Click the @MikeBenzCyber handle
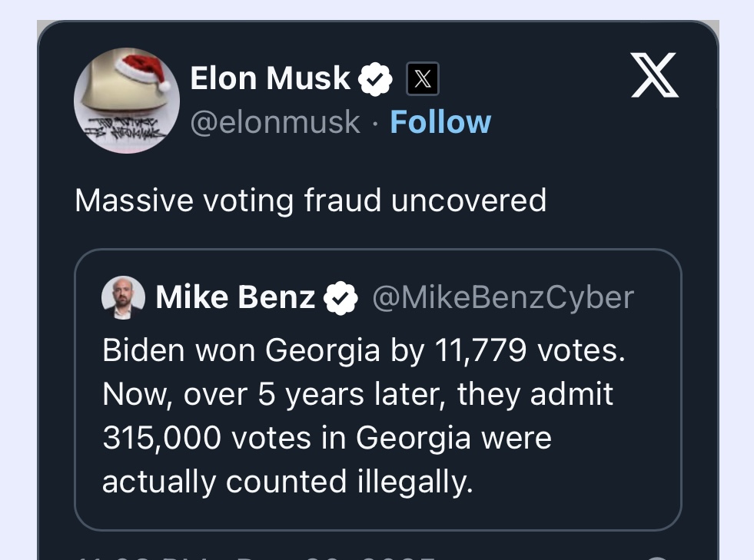This screenshot has width=754, height=560. [503, 298]
